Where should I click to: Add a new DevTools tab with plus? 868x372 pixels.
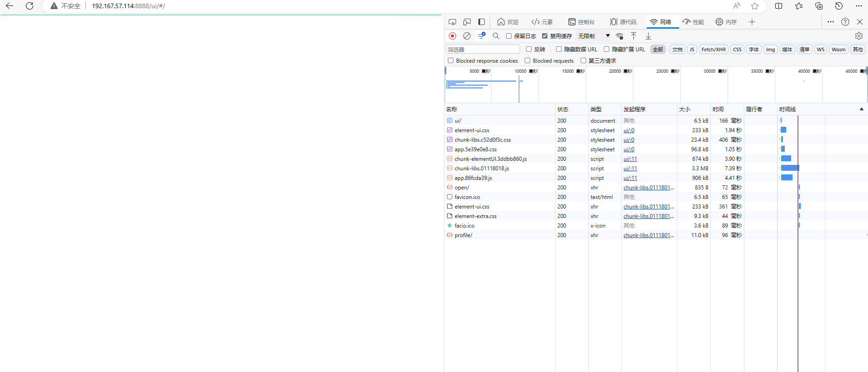click(752, 22)
